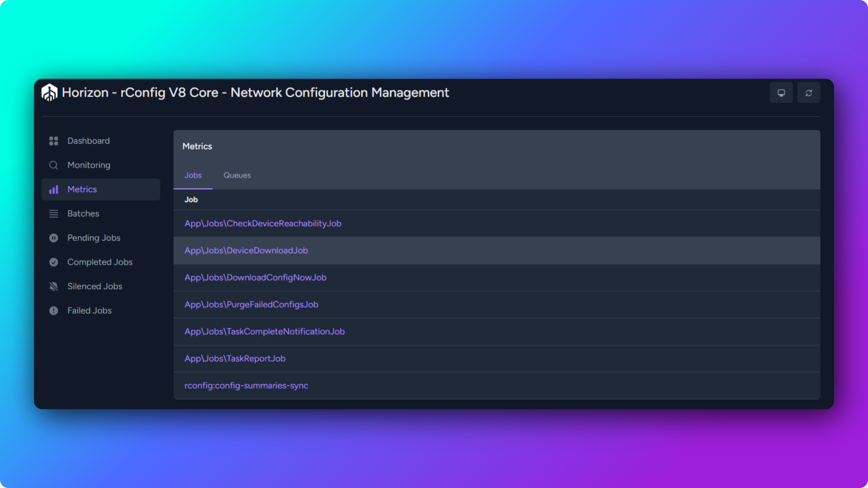The width and height of the screenshot is (868, 488).
Task: Click the Failed Jobs exclamation icon
Action: [x=54, y=311]
